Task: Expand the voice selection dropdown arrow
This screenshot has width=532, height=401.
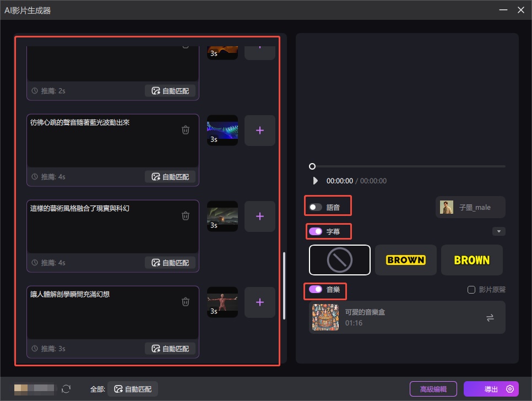Action: 498,231
